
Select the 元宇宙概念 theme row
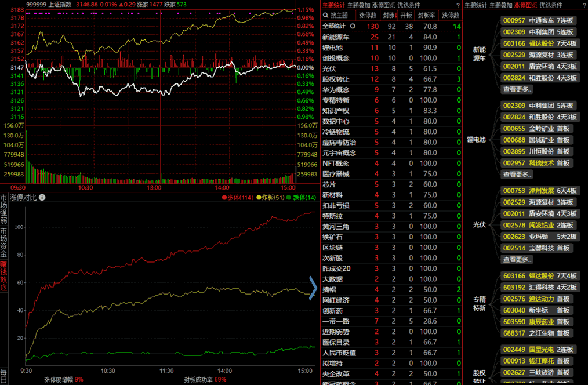pyautogui.click(x=339, y=153)
